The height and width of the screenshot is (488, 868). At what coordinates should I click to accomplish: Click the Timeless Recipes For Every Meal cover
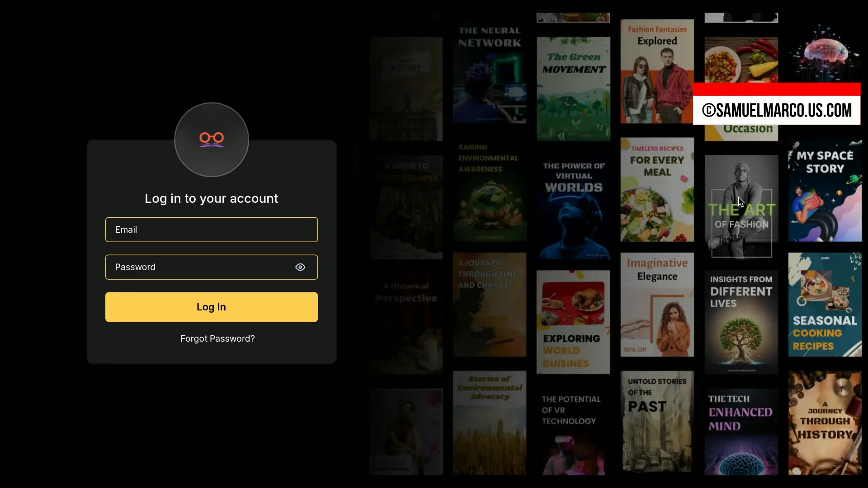point(657,190)
